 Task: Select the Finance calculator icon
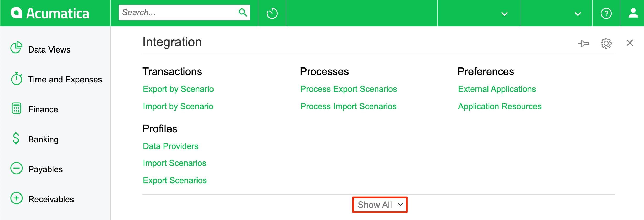pos(17,108)
